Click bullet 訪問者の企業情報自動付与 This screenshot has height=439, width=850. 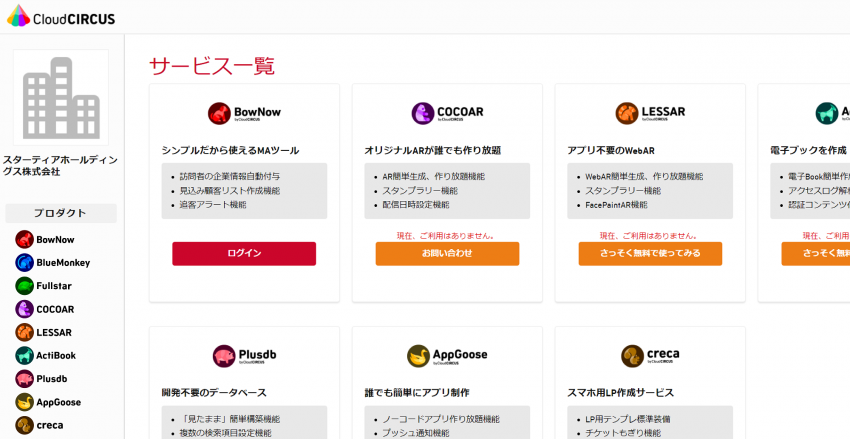(x=230, y=177)
